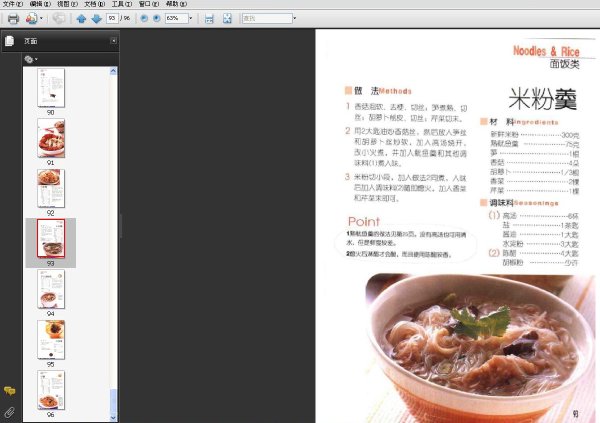The image size is (600, 423).
Task: Go to previous page with up arrow
Action: point(81,18)
